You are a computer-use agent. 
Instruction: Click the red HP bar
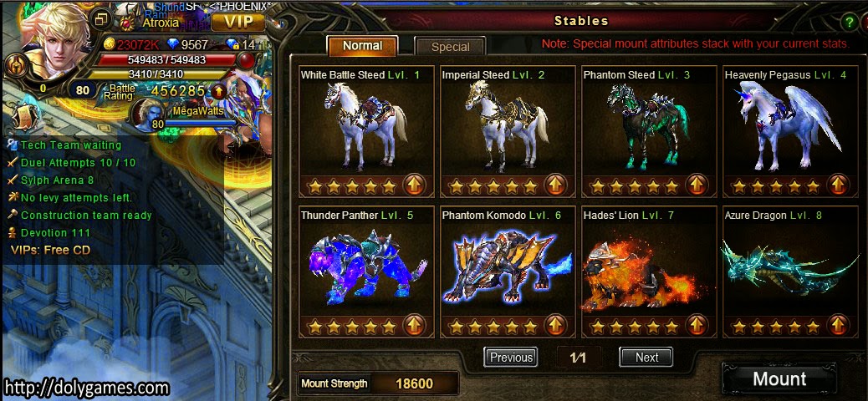point(166,60)
